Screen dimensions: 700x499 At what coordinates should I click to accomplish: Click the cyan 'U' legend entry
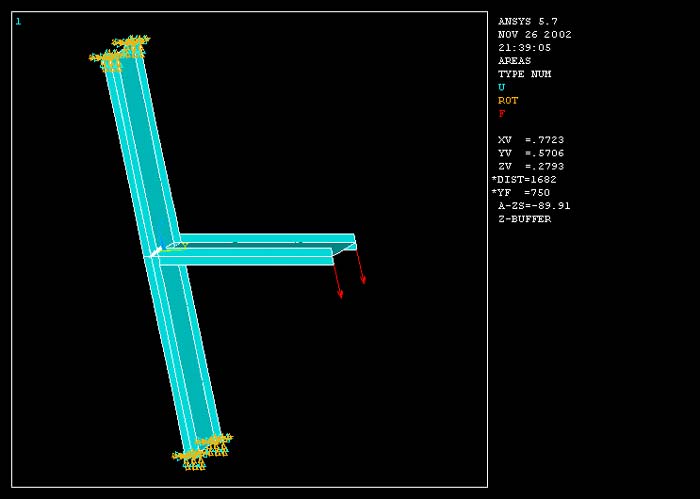[501, 87]
